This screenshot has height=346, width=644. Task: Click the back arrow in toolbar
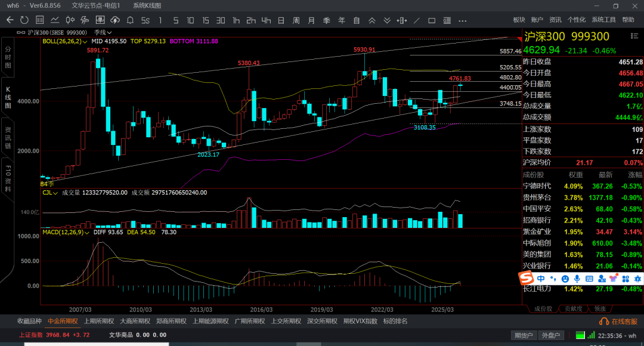(x=10, y=20)
